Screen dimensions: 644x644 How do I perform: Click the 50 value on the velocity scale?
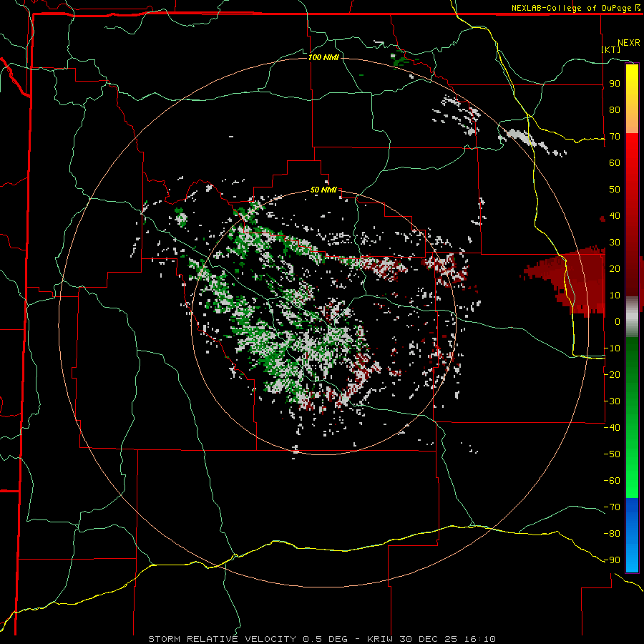tap(615, 190)
